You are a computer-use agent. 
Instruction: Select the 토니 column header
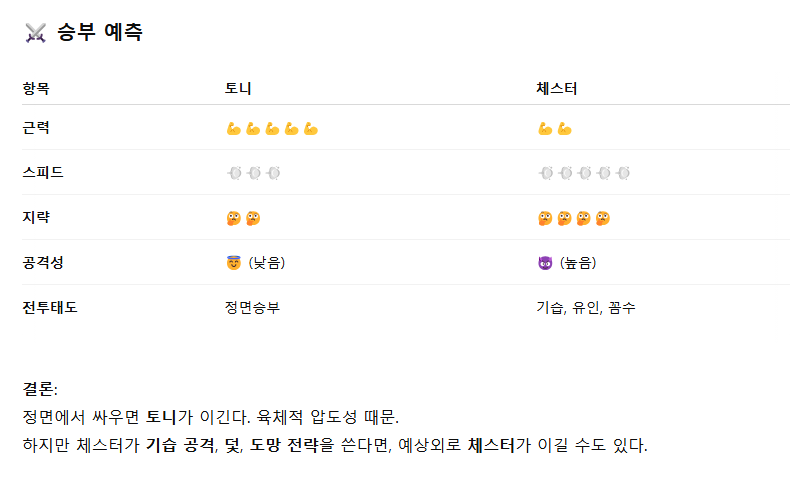click(238, 89)
